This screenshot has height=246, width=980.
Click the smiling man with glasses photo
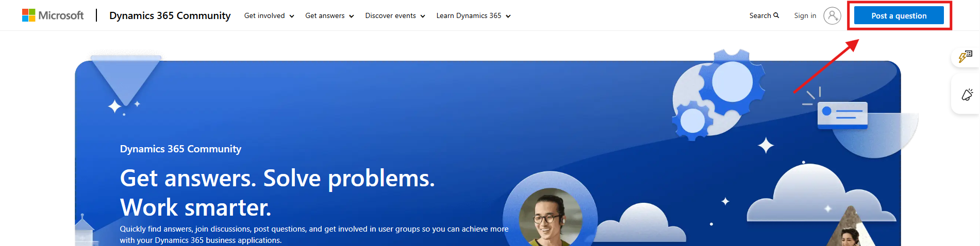(550, 218)
